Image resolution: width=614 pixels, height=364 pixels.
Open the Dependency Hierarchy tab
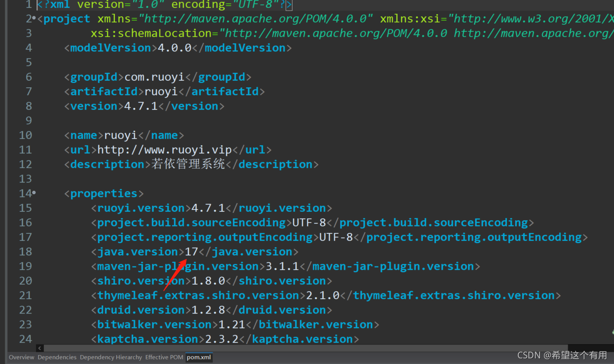coord(111,357)
